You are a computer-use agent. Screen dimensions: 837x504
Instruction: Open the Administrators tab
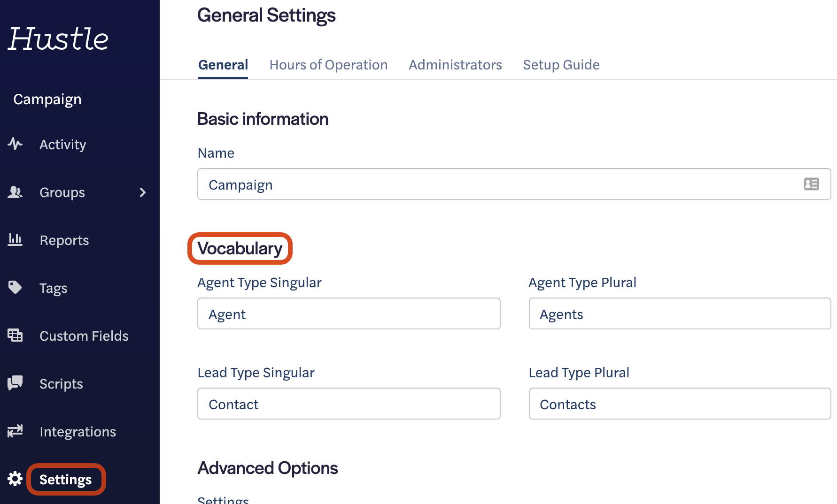(x=455, y=65)
